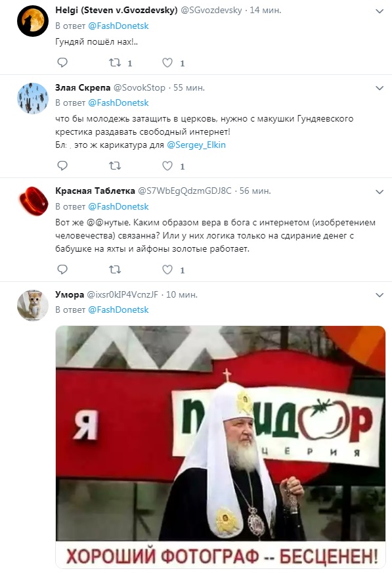The height and width of the screenshot is (573, 392).
Task: Expand the chevron menu on Красная Таблетка tweet
Action: tap(380, 192)
